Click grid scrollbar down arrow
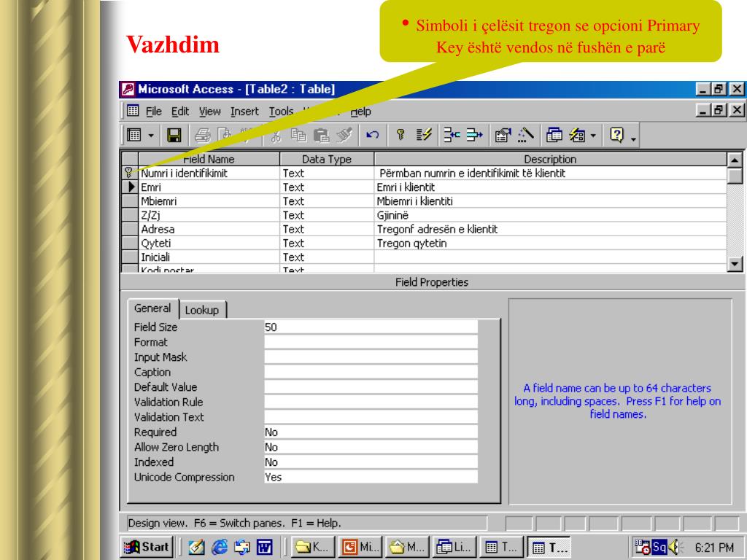The image size is (747, 560). (735, 264)
